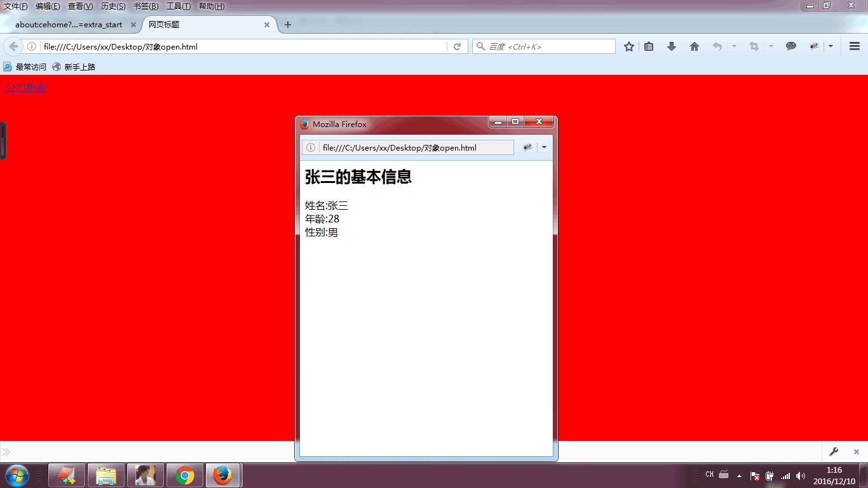The width and height of the screenshot is (868, 488).
Task: Open 最常访问 bookmarks folder
Action: point(25,67)
